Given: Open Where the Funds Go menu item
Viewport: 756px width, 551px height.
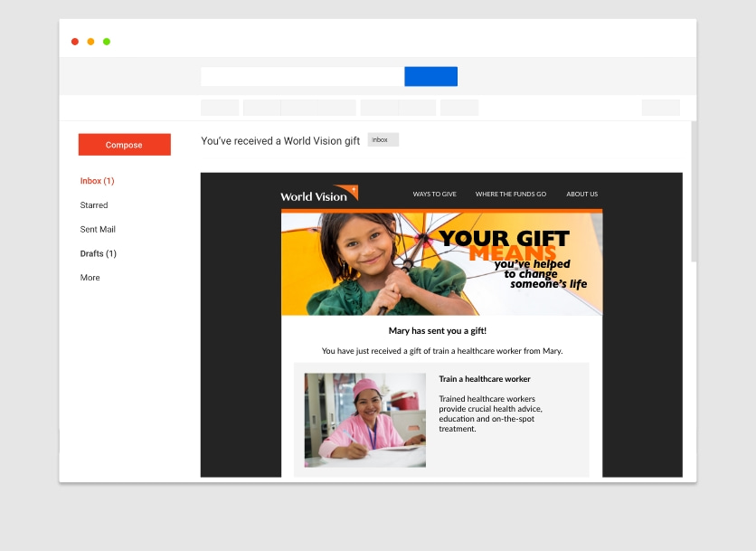Looking at the screenshot, I should 511,194.
